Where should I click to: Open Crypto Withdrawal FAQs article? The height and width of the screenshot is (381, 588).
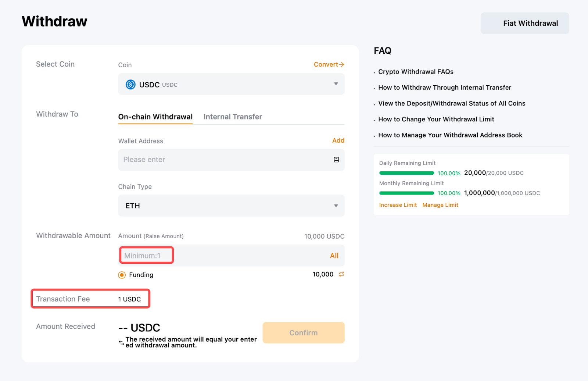[x=416, y=72]
